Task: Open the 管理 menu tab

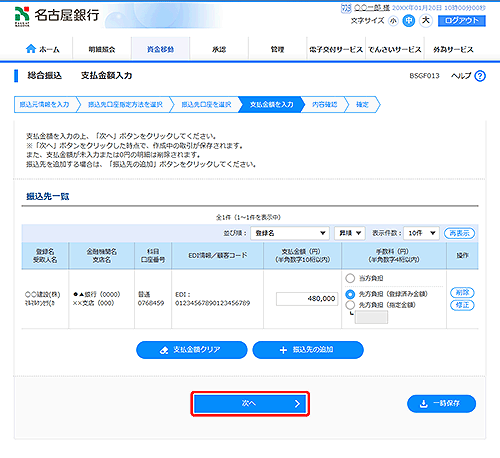Action: (277, 49)
